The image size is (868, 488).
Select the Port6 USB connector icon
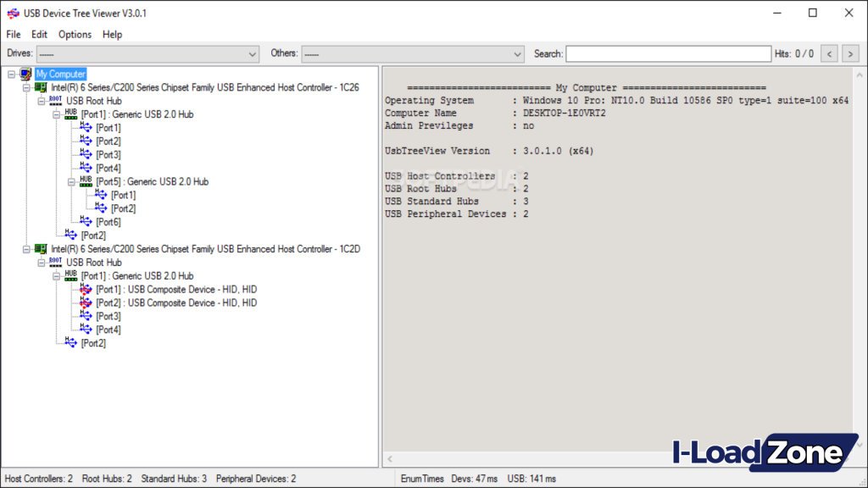click(86, 221)
